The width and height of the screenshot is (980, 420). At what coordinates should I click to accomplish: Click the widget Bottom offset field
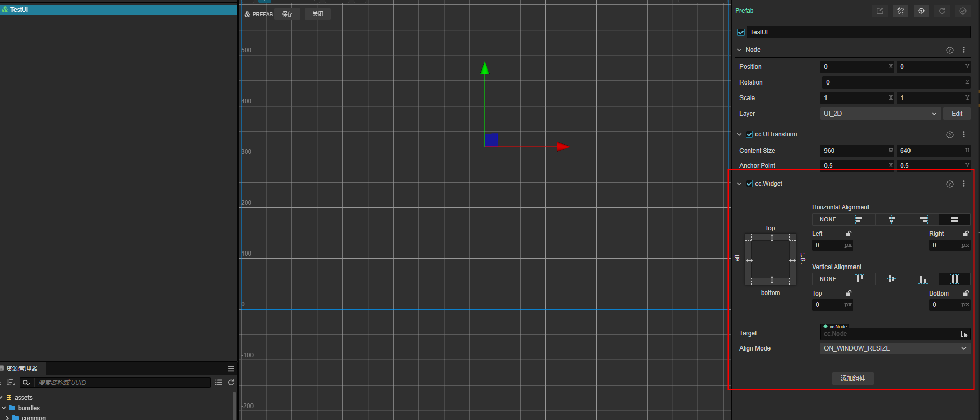tap(950, 305)
